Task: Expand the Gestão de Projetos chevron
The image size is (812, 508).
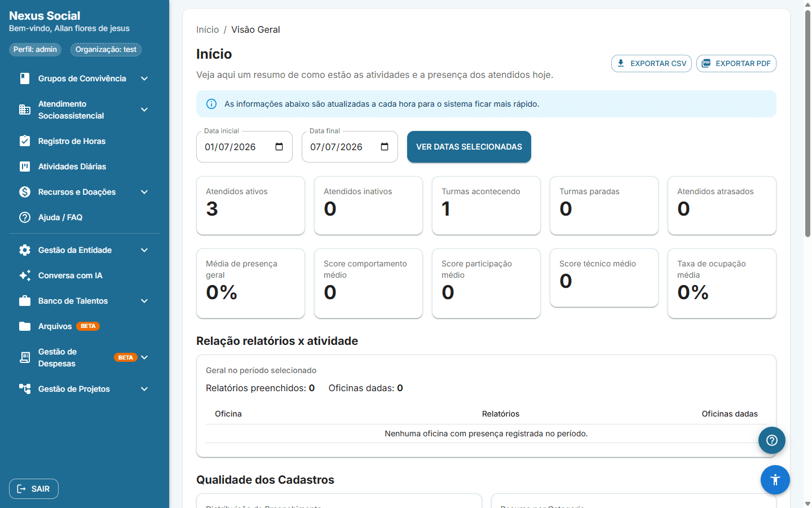Action: 144,389
